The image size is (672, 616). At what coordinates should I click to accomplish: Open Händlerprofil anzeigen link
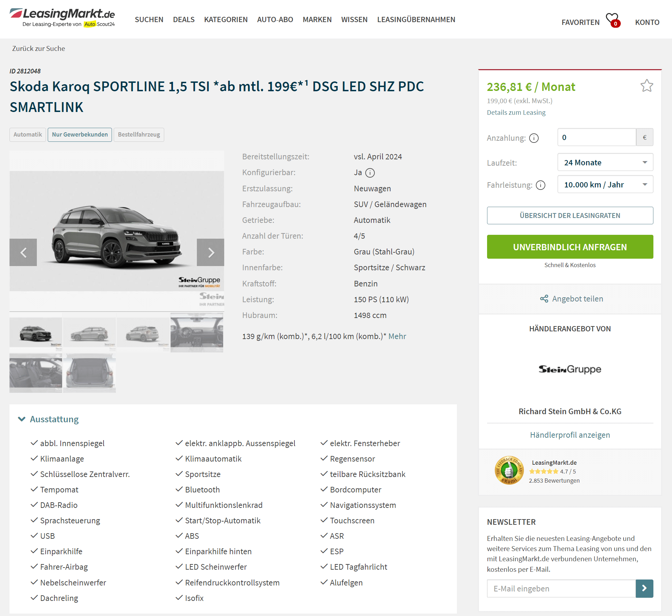(570, 435)
